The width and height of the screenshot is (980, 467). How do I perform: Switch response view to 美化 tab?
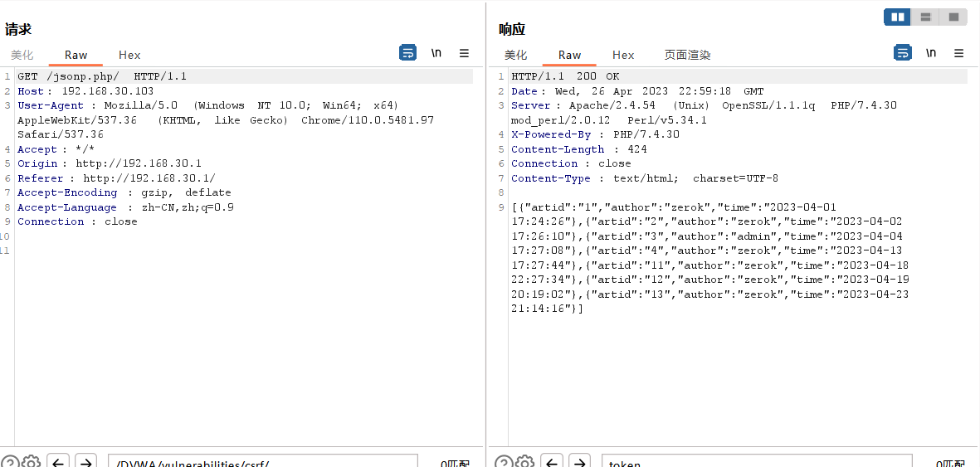(x=515, y=55)
